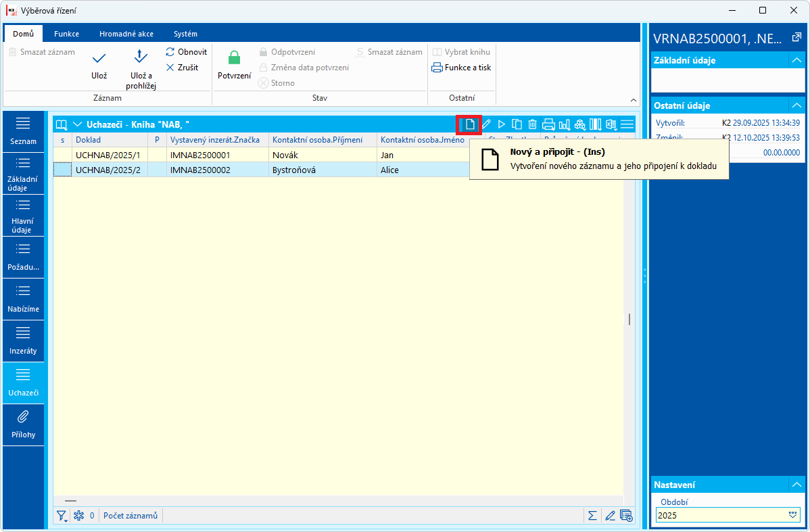Click Ulož a prohlížej button

(141, 69)
